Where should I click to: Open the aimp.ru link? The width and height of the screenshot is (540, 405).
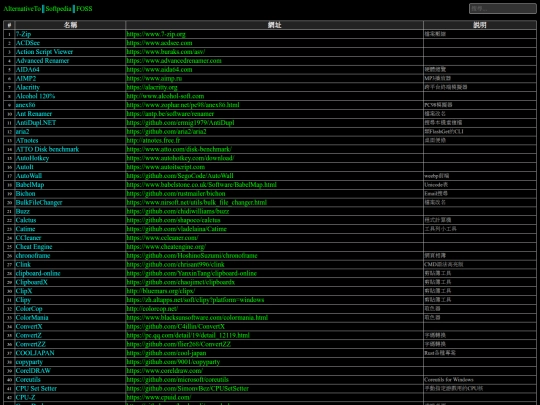(x=154, y=79)
